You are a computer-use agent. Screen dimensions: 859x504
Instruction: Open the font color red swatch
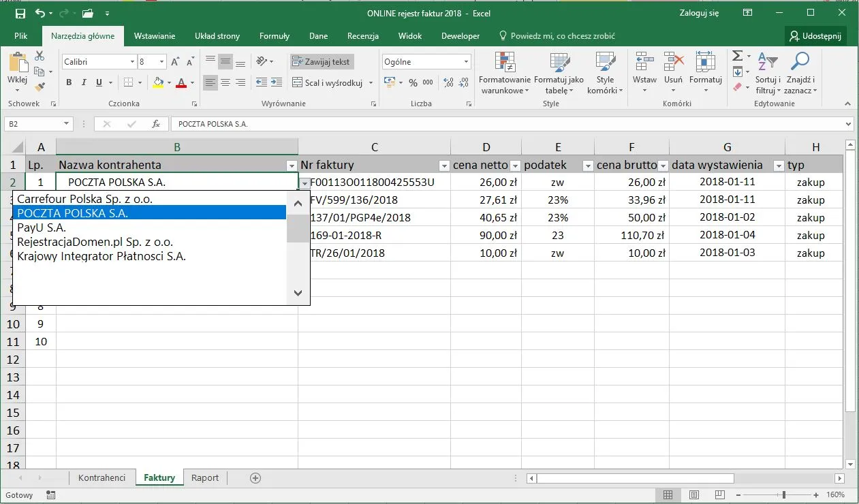[x=181, y=82]
